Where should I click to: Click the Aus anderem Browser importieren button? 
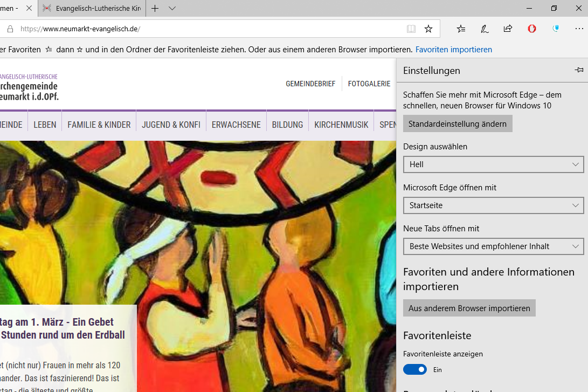(x=469, y=308)
